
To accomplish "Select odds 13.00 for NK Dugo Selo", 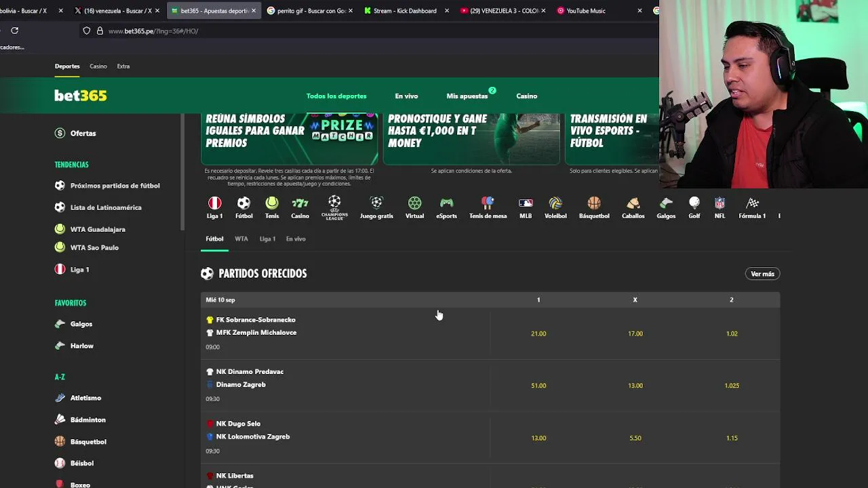I will pos(538,438).
